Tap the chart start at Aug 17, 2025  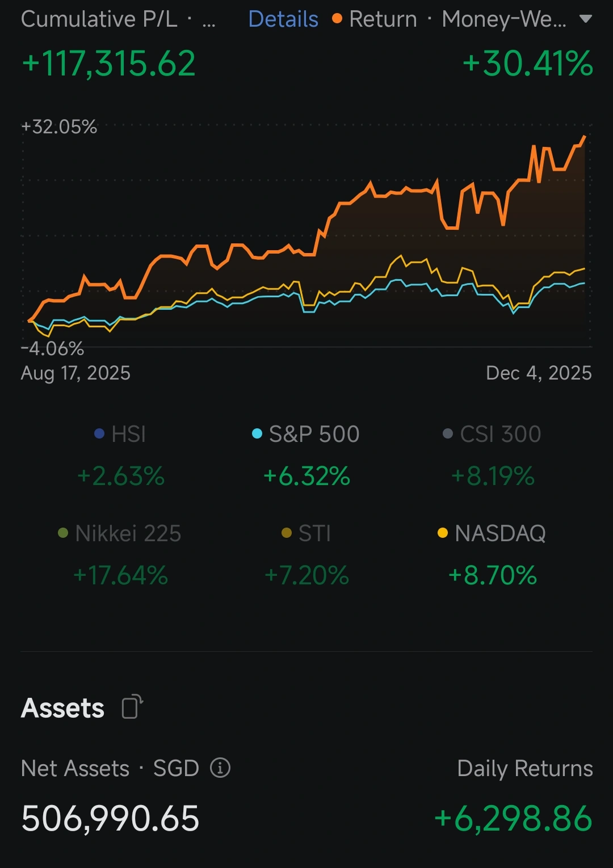30,321
